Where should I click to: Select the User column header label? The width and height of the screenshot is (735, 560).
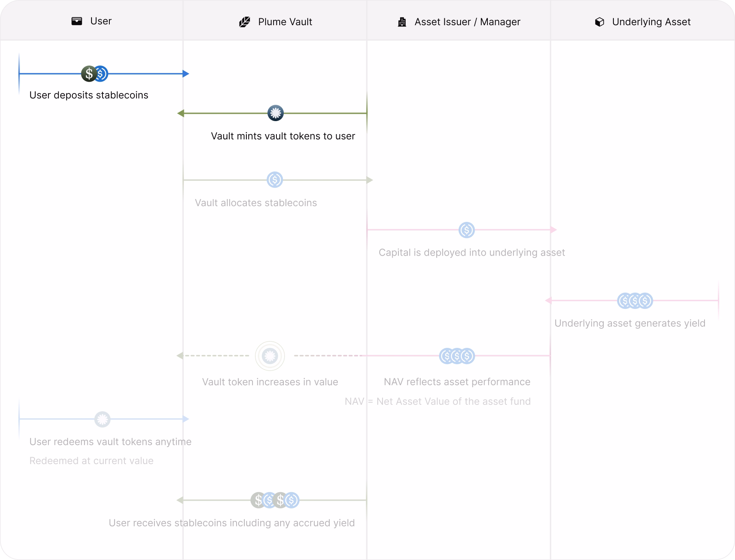tap(101, 21)
